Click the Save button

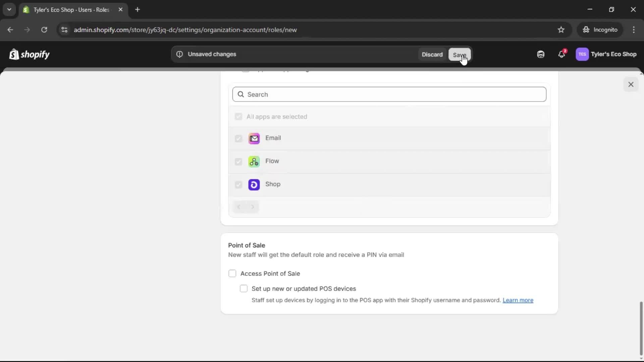[x=459, y=55]
